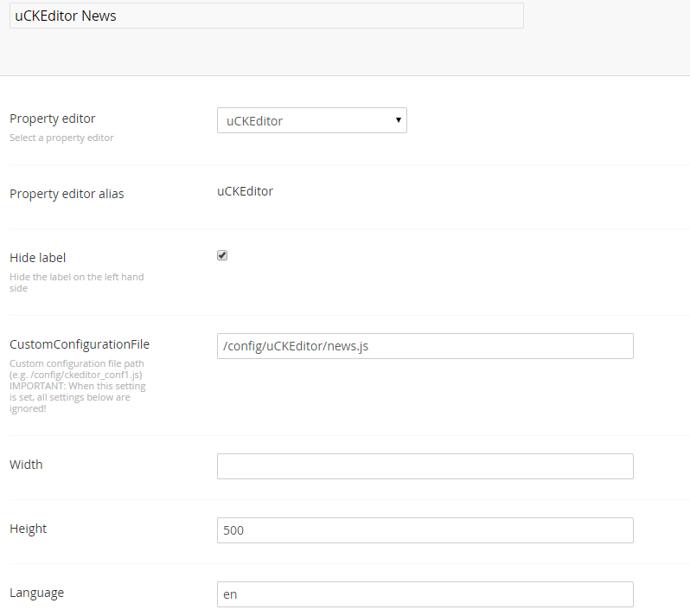Click the empty Width input field
This screenshot has height=616, width=690.
click(x=425, y=466)
